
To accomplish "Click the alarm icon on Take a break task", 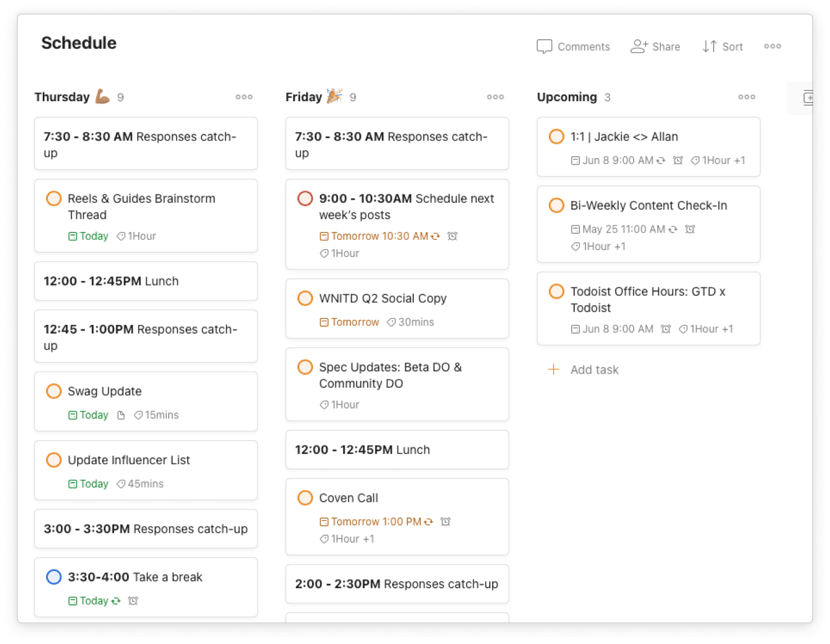I will click(x=133, y=601).
